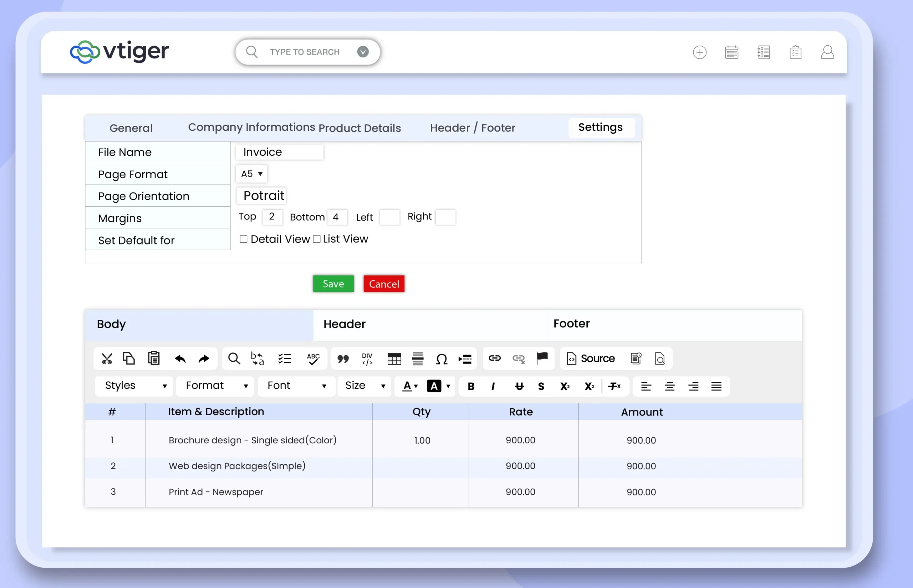Viewport: 913px width, 588px height.
Task: Click the Cut scissors icon
Action: click(107, 359)
